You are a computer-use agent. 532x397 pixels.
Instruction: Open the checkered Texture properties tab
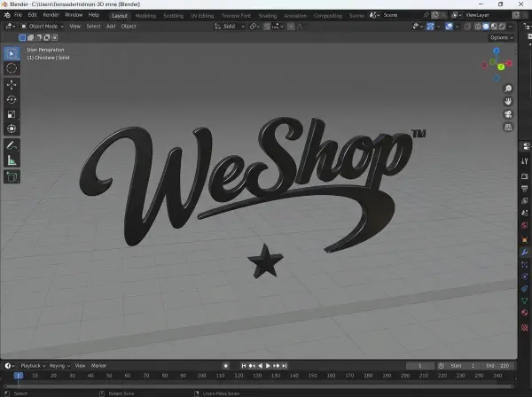(525, 327)
